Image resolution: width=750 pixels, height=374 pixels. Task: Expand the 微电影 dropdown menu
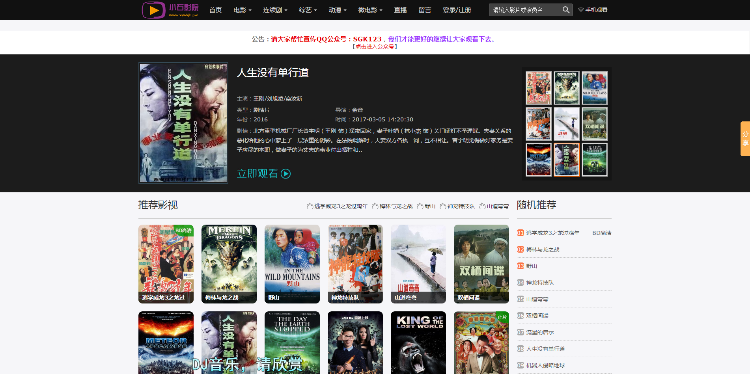pyautogui.click(x=370, y=10)
